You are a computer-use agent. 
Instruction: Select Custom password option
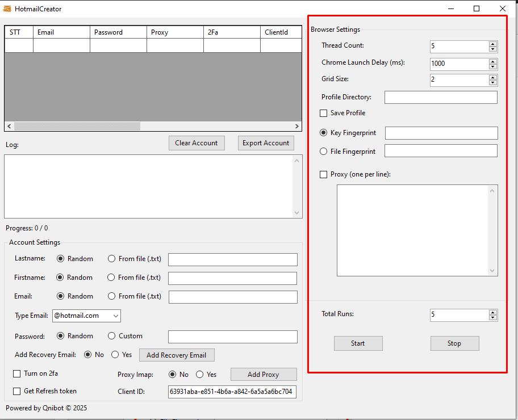(111, 336)
